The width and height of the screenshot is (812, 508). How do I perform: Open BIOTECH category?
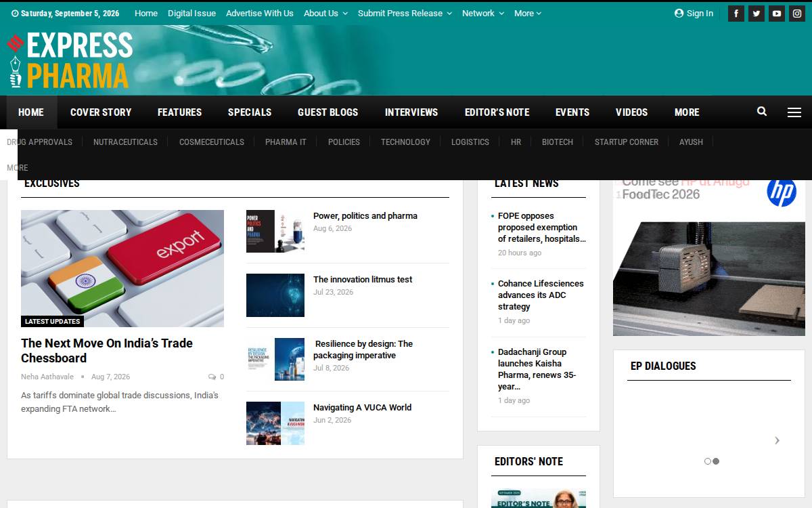coord(558,142)
